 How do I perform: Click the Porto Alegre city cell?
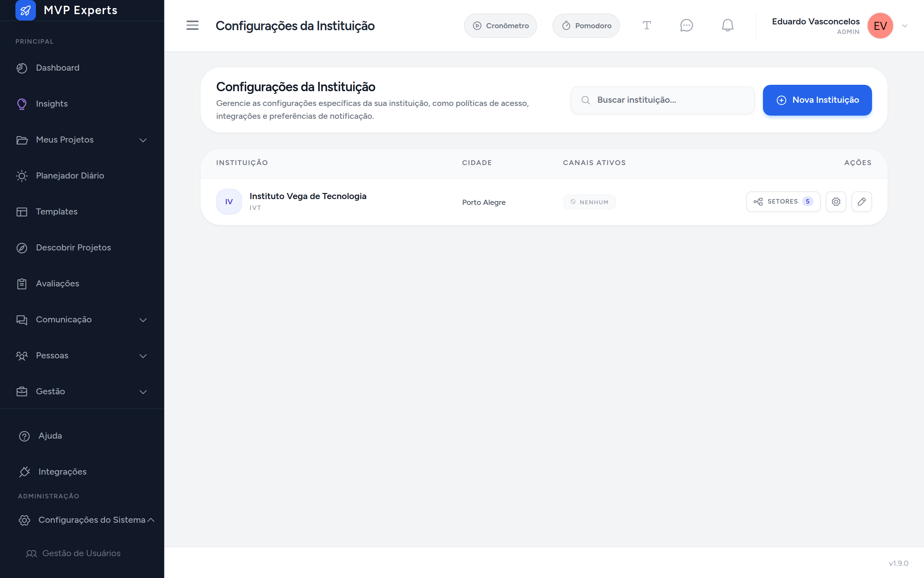point(484,202)
